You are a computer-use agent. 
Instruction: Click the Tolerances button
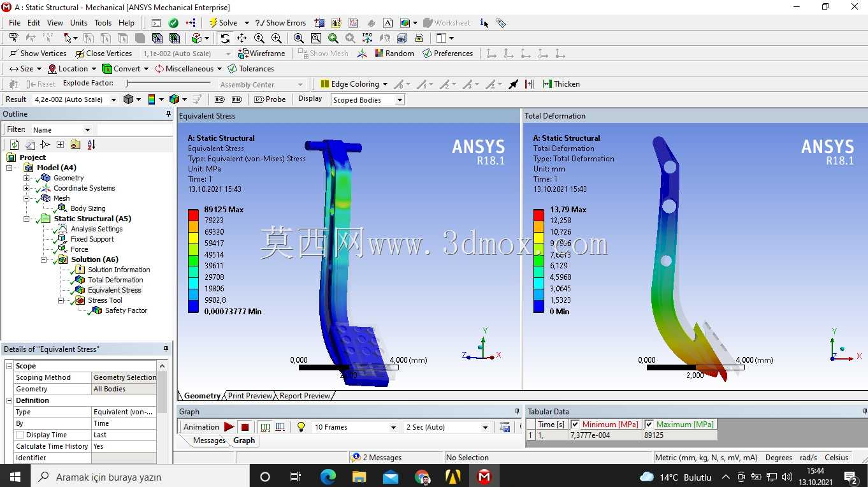251,69
